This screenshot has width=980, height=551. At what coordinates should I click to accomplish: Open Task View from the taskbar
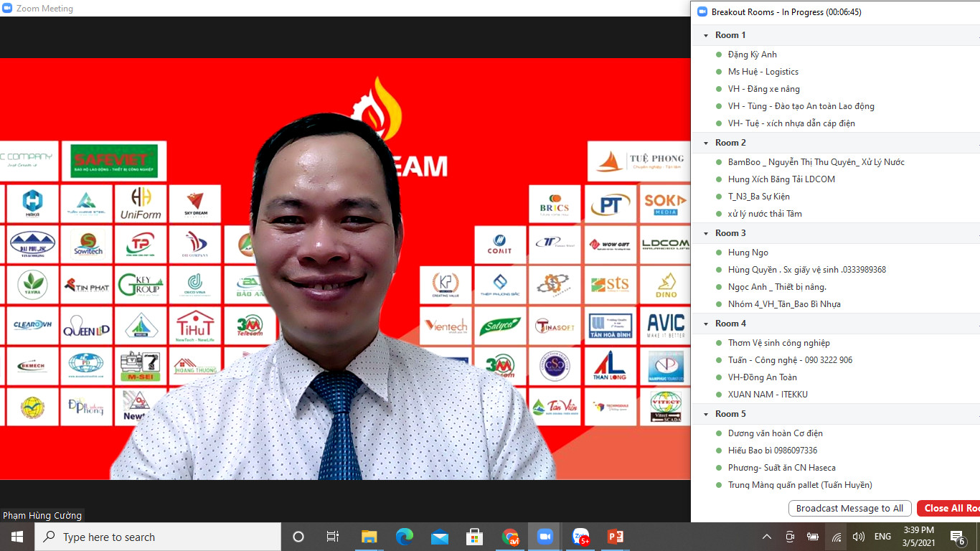tap(333, 537)
